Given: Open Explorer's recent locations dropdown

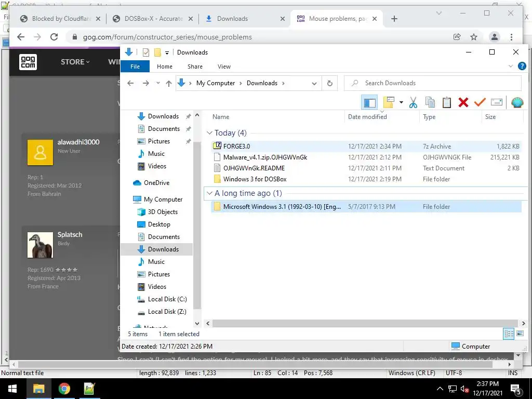Looking at the screenshot, I should (x=158, y=83).
